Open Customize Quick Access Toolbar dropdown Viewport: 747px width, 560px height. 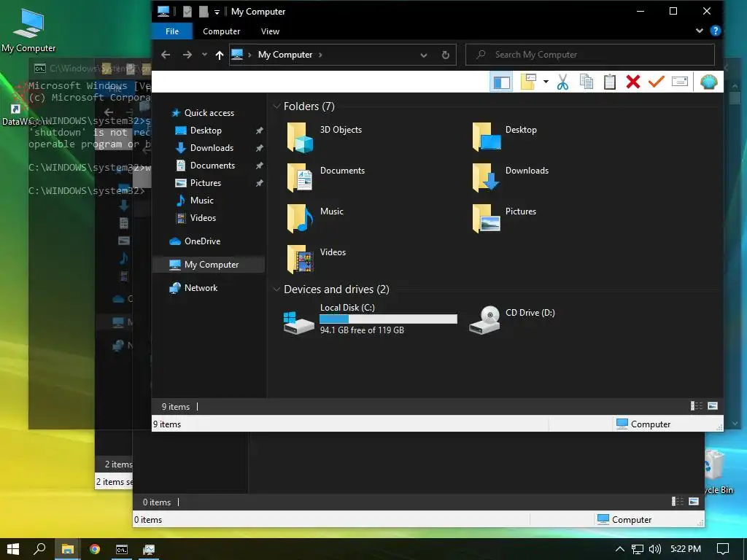pos(217,12)
